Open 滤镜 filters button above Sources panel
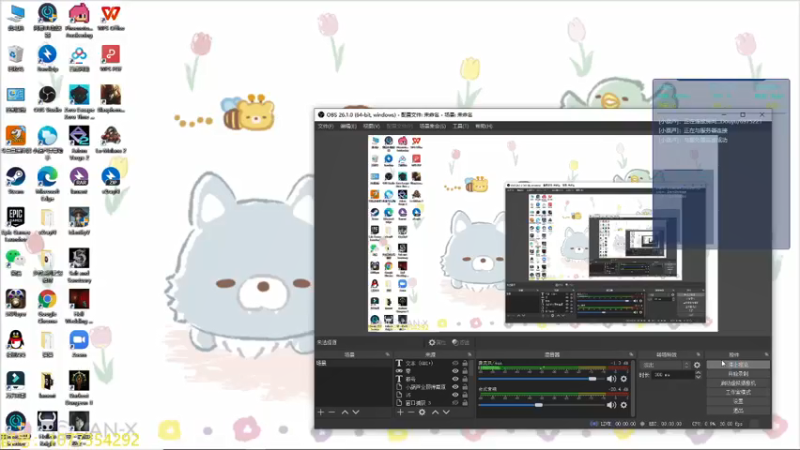Image resolution: width=800 pixels, height=450 pixels. 461,342
